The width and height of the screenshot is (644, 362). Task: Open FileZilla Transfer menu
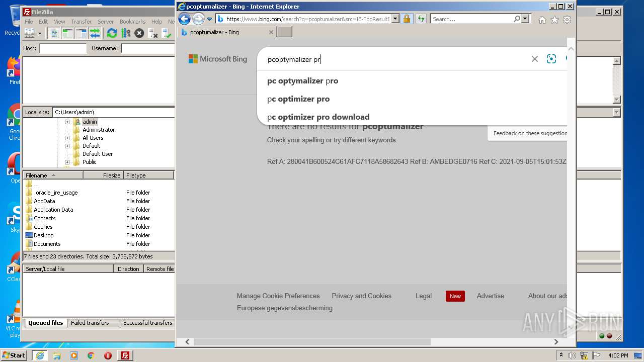tap(81, 22)
